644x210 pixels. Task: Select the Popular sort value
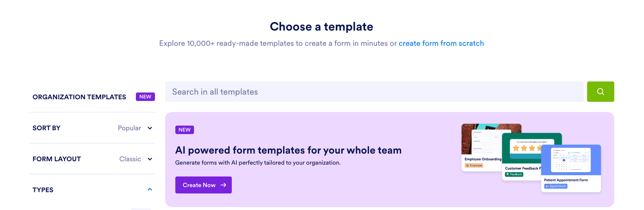129,128
